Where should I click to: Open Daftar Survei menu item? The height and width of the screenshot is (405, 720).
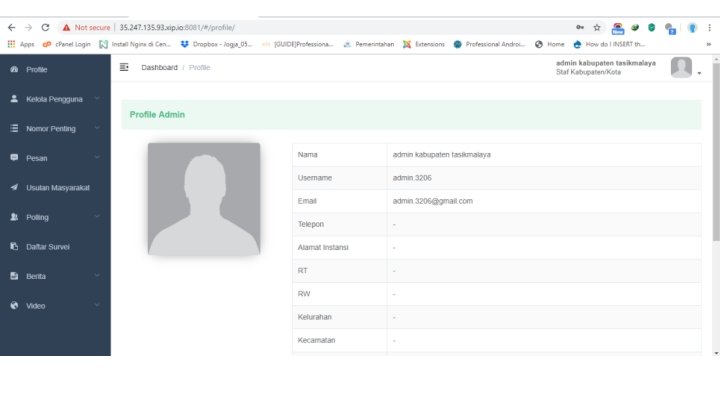tap(55, 247)
